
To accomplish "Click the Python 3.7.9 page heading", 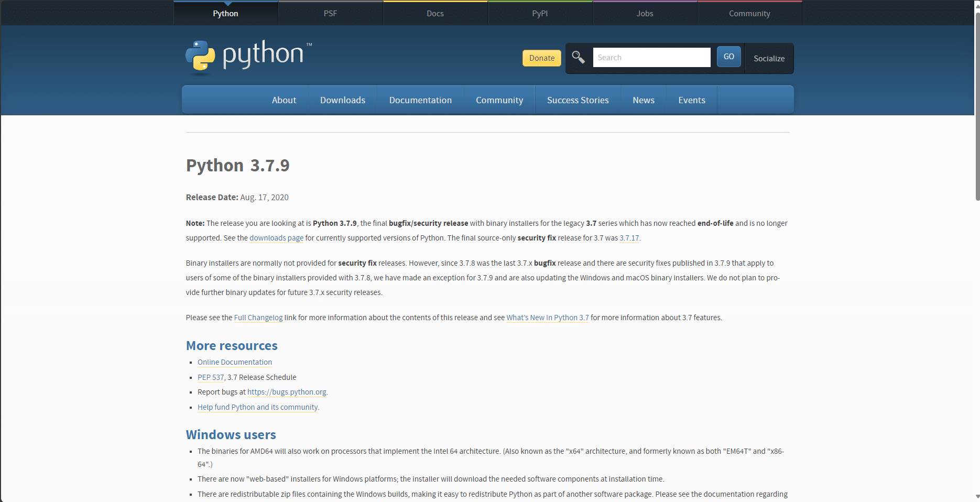I will [238, 166].
